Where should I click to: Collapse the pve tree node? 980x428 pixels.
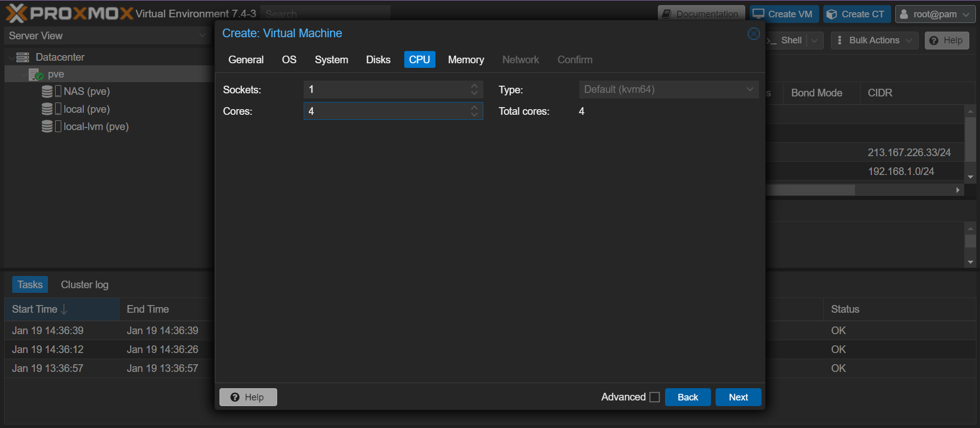click(23, 75)
